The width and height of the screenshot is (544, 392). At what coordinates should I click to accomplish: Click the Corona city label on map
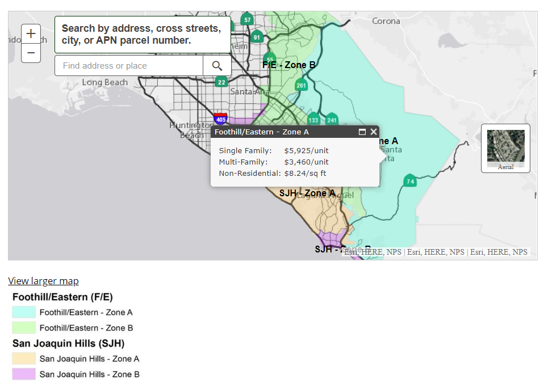tap(386, 21)
